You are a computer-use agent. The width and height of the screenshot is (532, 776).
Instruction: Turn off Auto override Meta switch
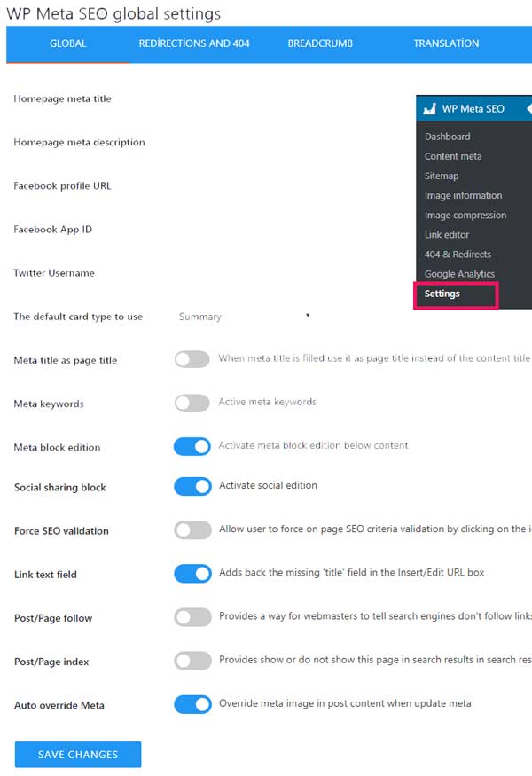192,704
